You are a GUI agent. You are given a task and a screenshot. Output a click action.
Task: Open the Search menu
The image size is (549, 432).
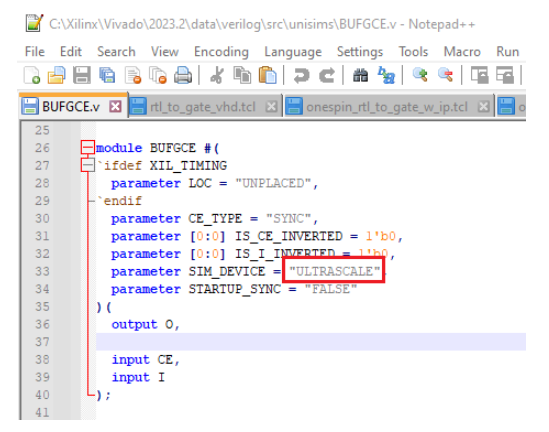pos(116,52)
